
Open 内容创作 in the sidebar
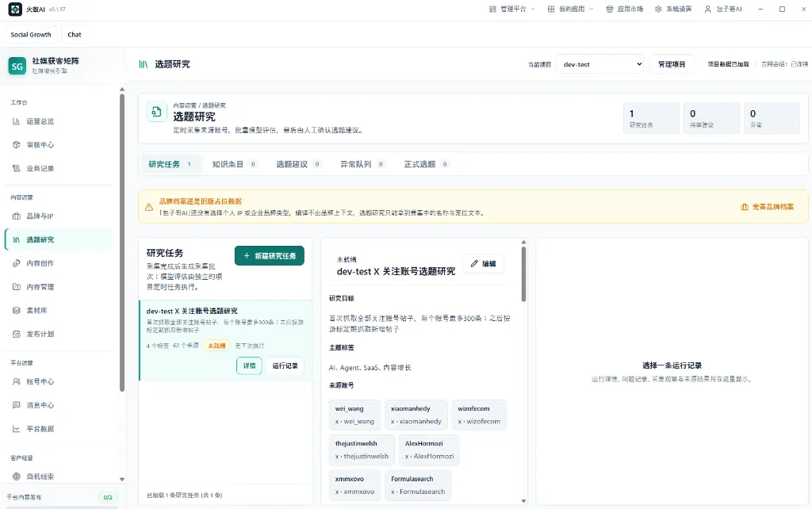[59, 263]
